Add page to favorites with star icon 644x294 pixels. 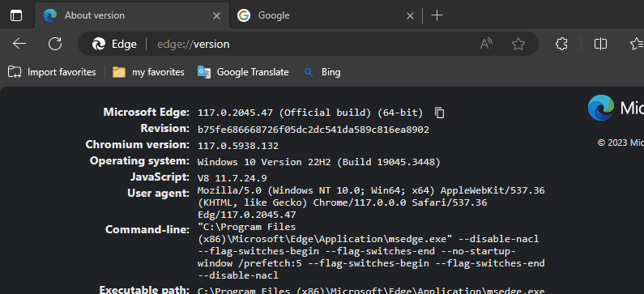[518, 44]
